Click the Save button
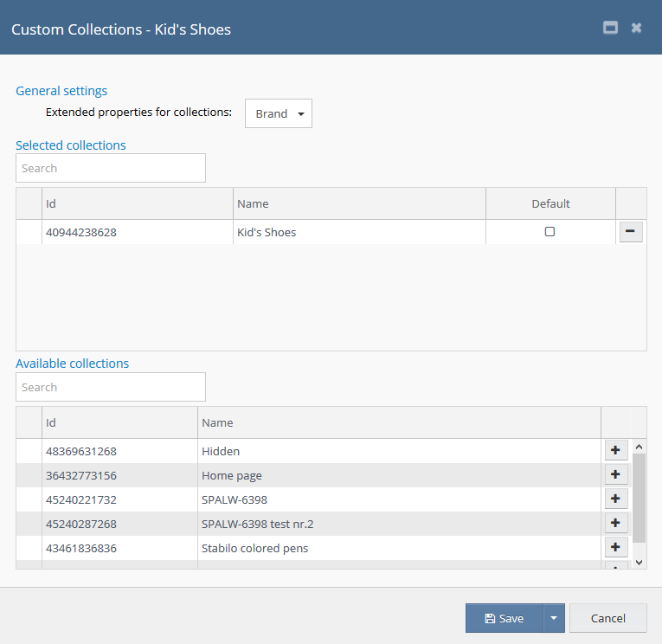Viewport: 662px width, 644px height. tap(504, 618)
